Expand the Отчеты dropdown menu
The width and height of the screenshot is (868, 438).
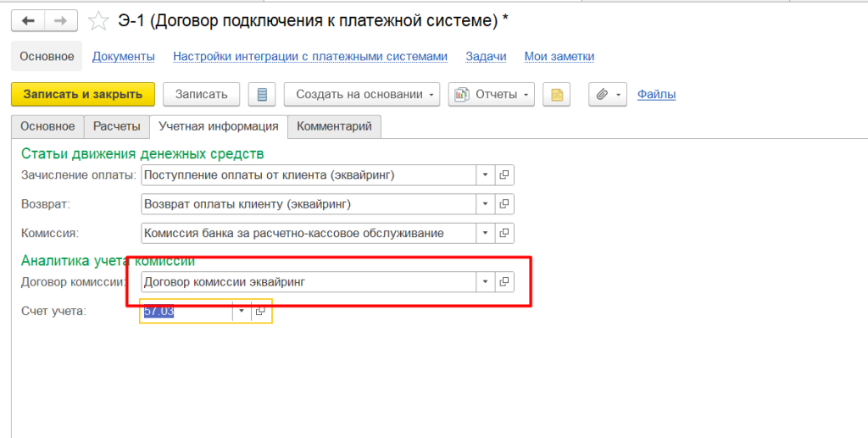coord(492,94)
